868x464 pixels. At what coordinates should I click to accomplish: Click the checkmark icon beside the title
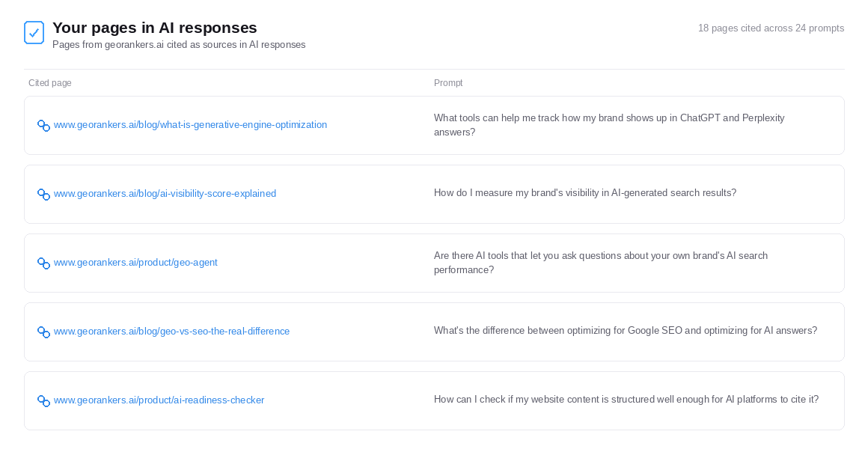34,33
